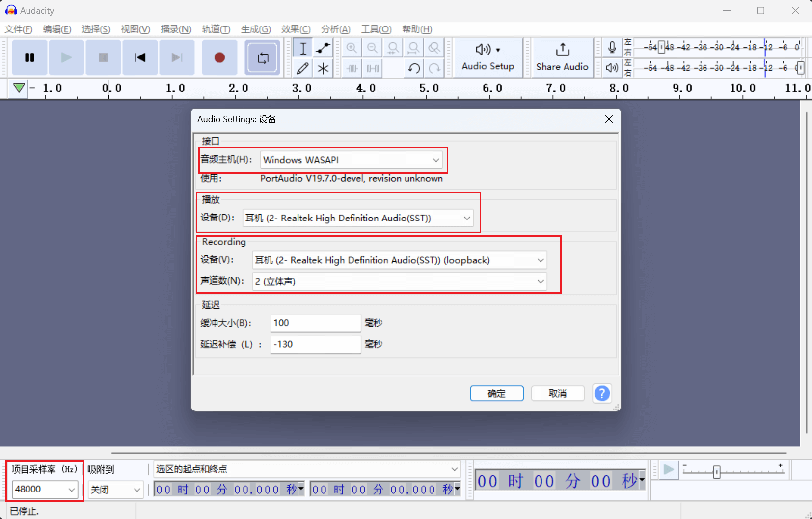Image resolution: width=812 pixels, height=519 pixels.
Task: Expand the 音频主机 Windows WASAPI dropdown
Action: (352, 160)
